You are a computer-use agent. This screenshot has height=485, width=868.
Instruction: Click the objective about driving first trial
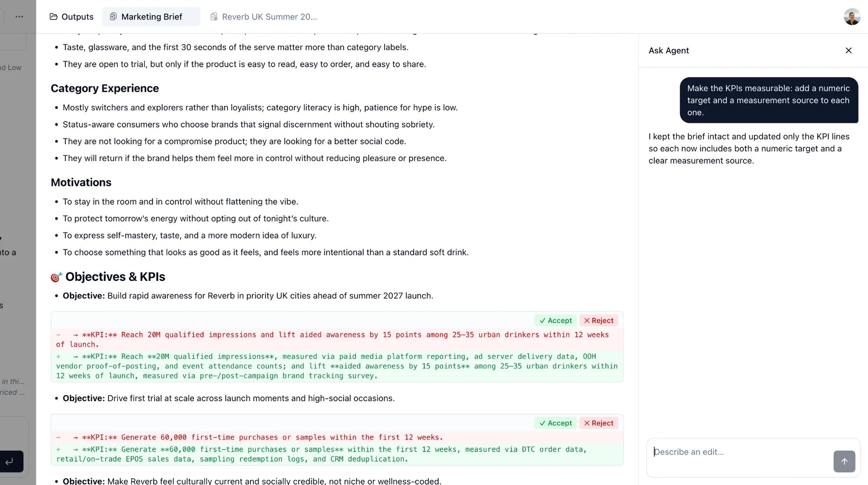click(x=229, y=398)
